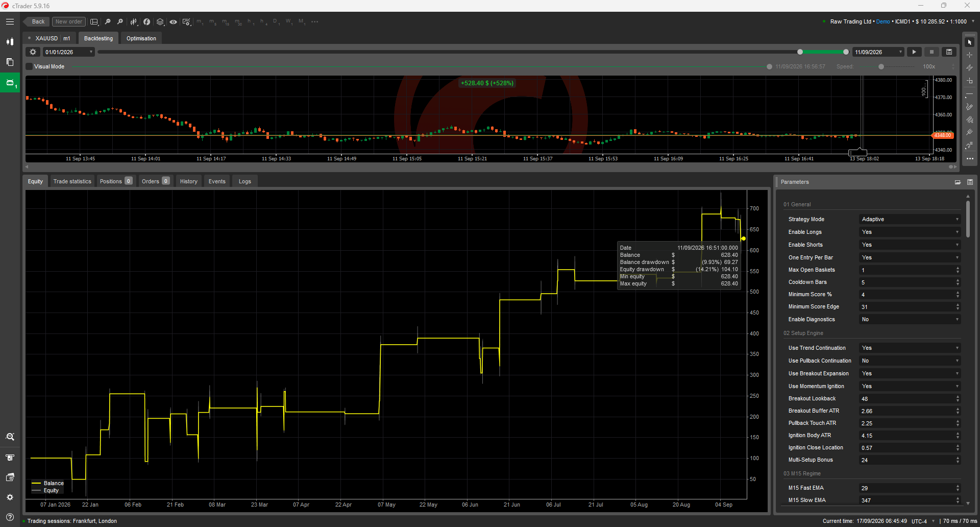
Task: Change chart type candlestick icon
Action: pyautogui.click(x=134, y=22)
